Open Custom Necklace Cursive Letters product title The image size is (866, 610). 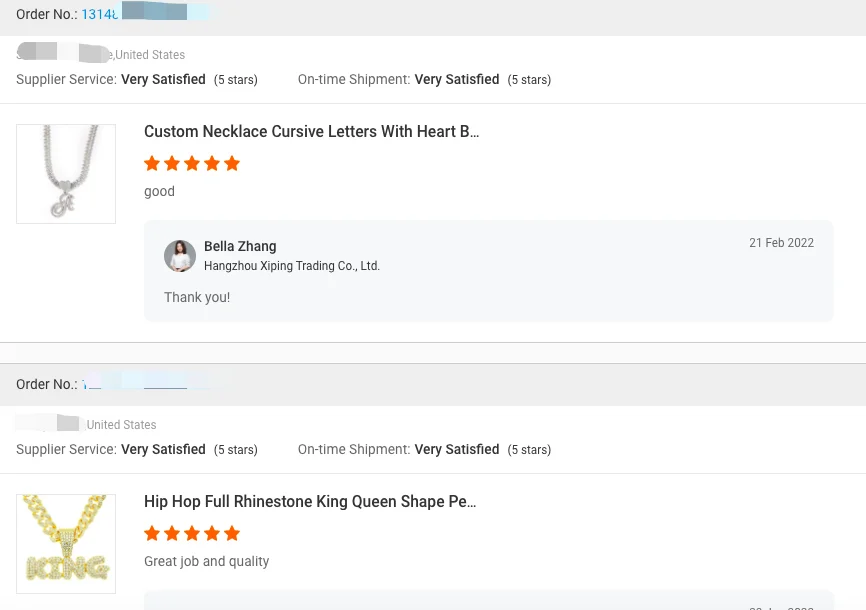coord(311,132)
